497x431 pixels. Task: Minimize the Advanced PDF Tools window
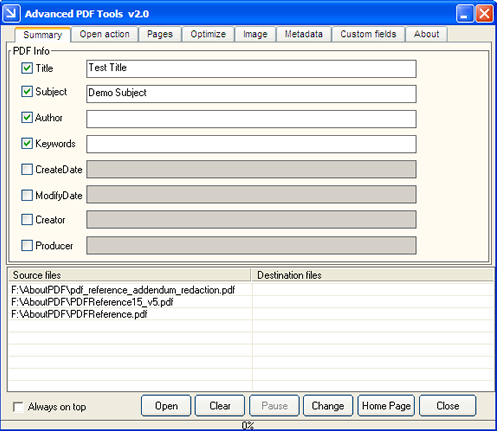[x=464, y=14]
